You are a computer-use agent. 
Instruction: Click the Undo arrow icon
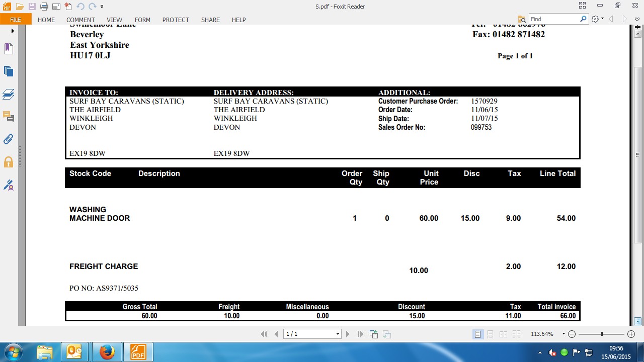80,7
